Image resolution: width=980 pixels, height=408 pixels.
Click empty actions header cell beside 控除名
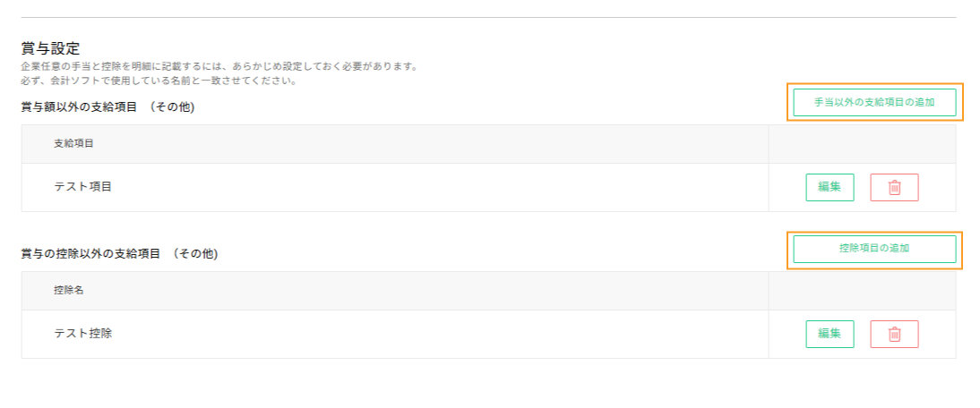click(x=862, y=291)
